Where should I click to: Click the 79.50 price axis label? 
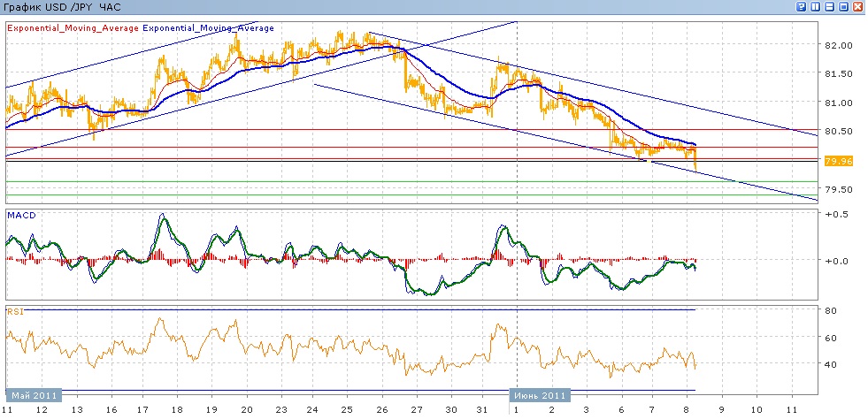[839, 189]
